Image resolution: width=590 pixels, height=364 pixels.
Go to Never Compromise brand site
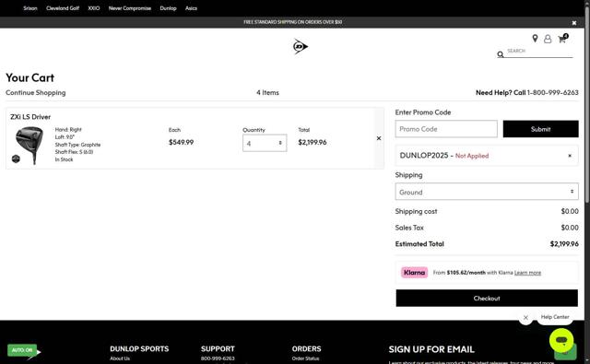pyautogui.click(x=129, y=8)
